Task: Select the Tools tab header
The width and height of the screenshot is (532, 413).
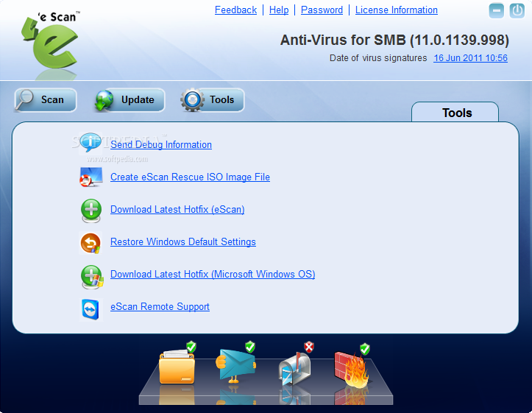Action: [455, 113]
